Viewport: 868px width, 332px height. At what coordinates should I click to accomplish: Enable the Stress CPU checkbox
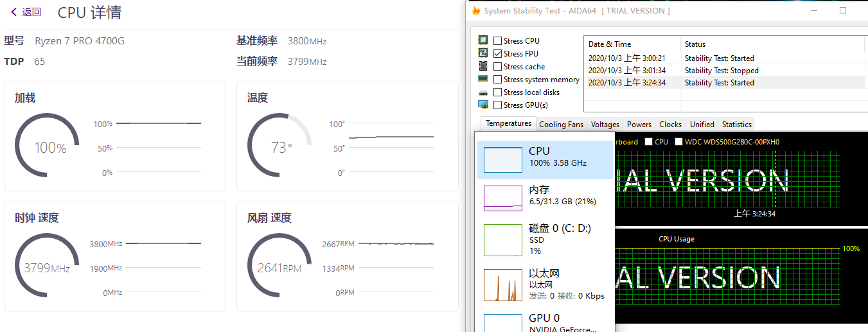click(498, 40)
